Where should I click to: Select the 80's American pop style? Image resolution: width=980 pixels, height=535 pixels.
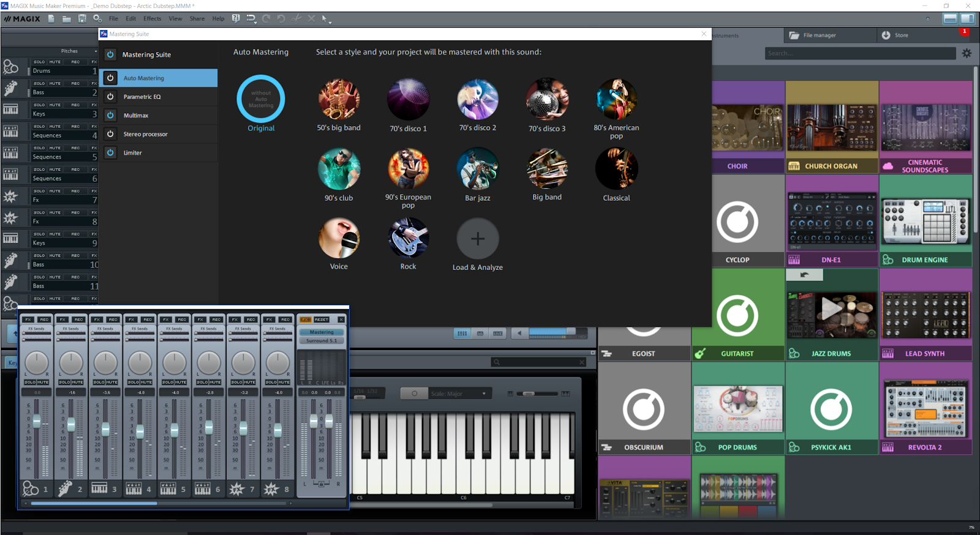tap(616, 99)
